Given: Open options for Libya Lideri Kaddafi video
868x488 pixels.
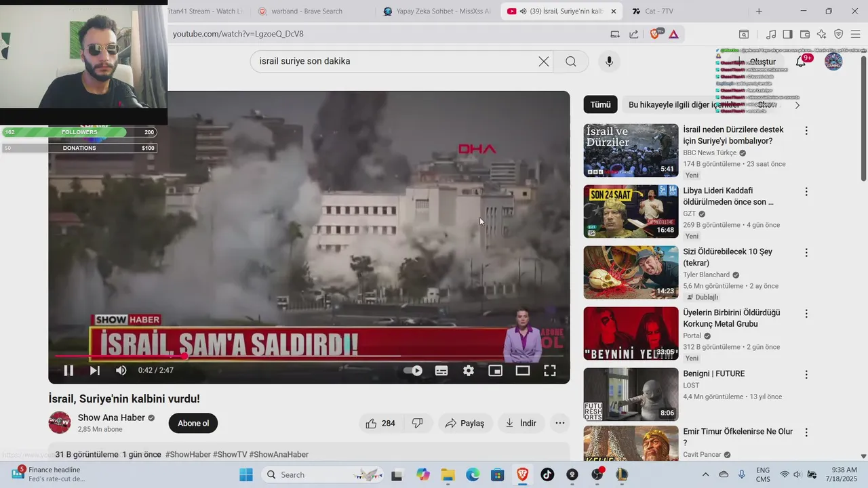Looking at the screenshot, I should coord(806,192).
